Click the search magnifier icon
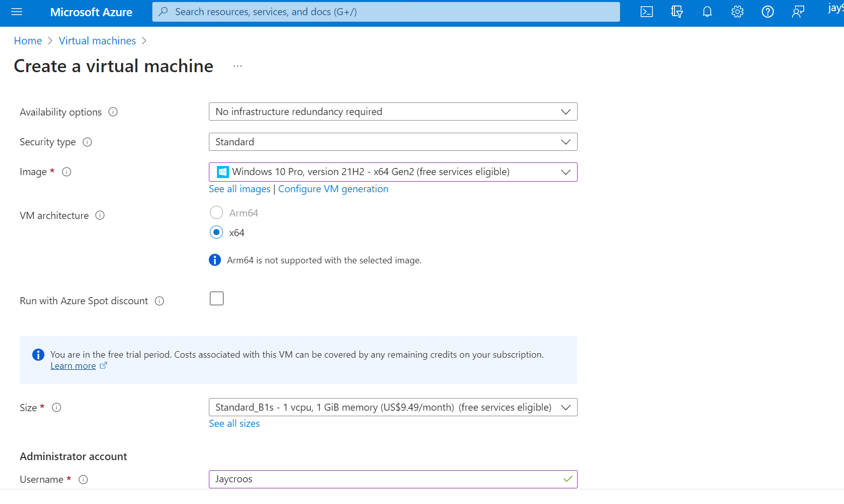The image size is (844, 504). [163, 12]
